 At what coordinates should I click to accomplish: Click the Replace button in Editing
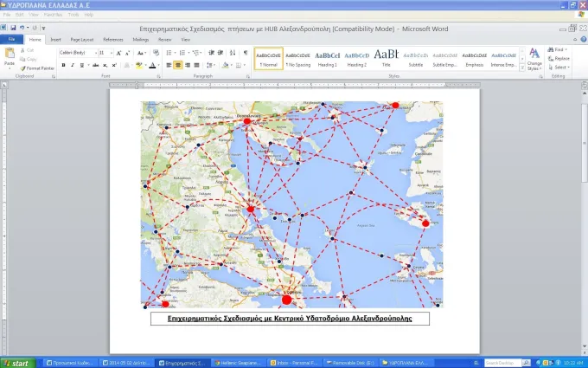tap(559, 59)
